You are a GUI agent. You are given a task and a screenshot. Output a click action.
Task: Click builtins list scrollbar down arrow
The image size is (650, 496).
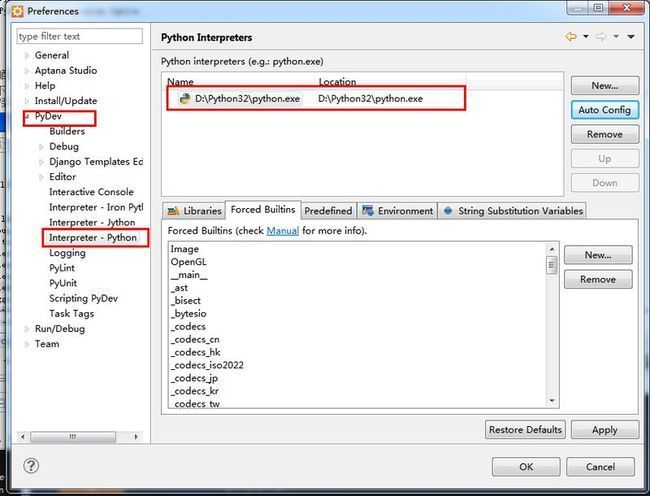[x=552, y=400]
